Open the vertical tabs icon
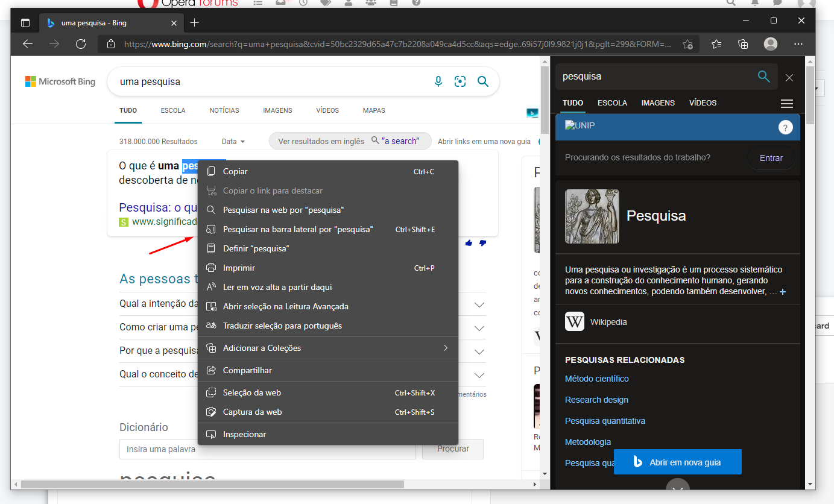Viewport: 834px width, 504px height. click(25, 23)
